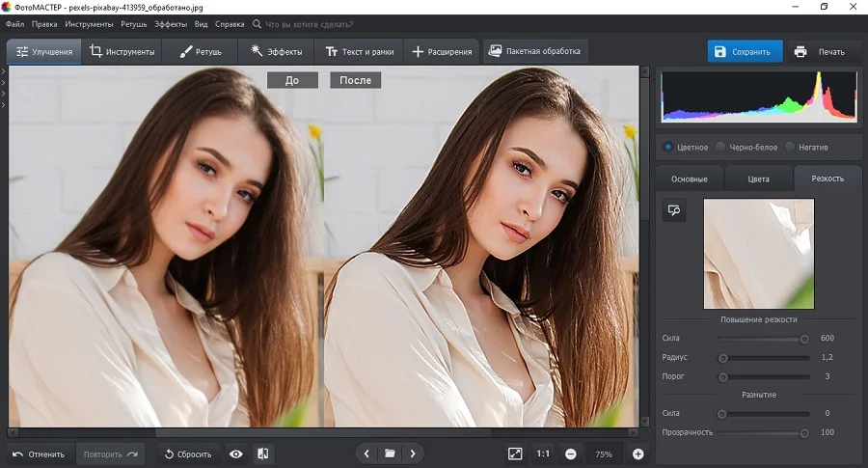Go to next photo with right arrow
The image size is (868, 468).
413,454
